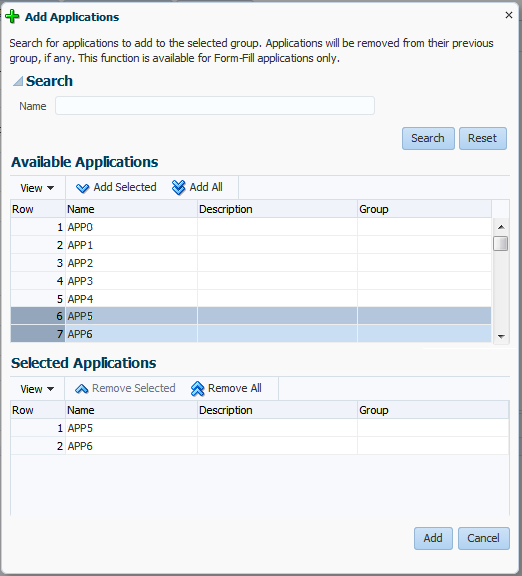Open View menu in Available Applications

(37, 188)
